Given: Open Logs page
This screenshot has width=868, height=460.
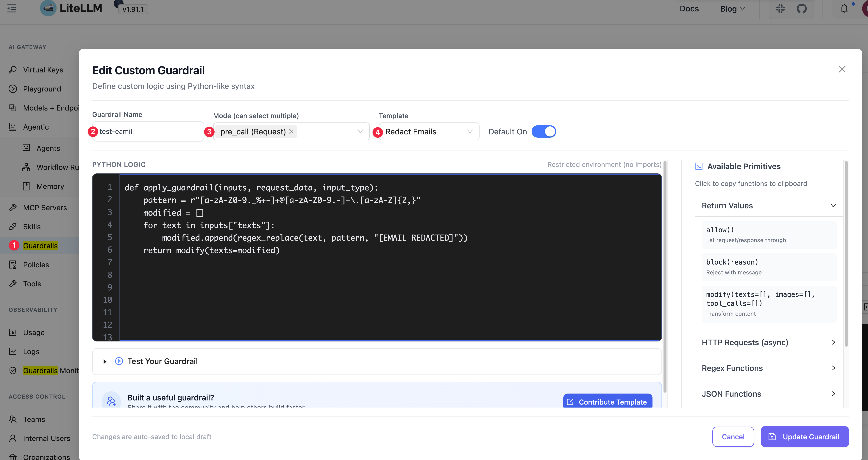Looking at the screenshot, I should tap(31, 351).
